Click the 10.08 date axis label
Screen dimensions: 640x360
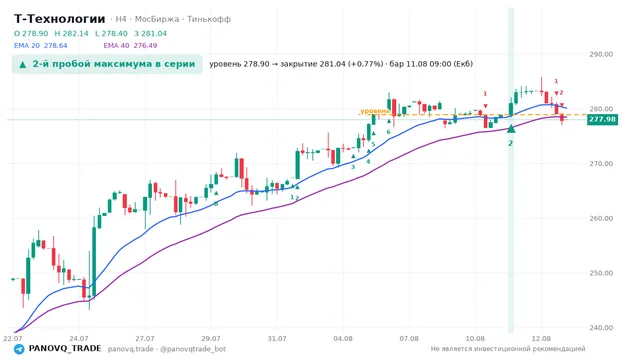coord(475,338)
